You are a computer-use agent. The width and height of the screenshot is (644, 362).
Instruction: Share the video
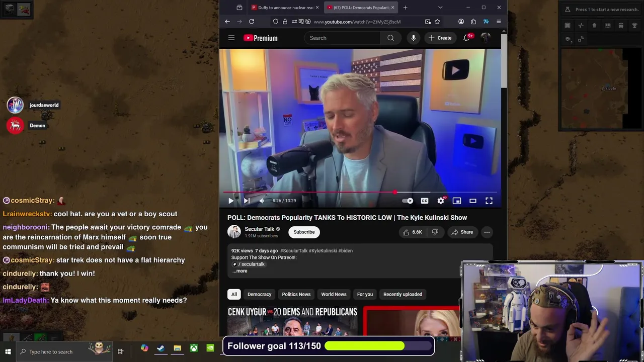click(x=462, y=232)
